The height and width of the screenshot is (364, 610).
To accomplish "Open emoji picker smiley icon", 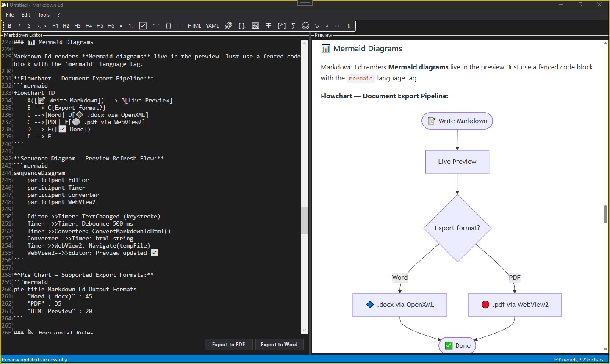I will pyautogui.click(x=305, y=26).
